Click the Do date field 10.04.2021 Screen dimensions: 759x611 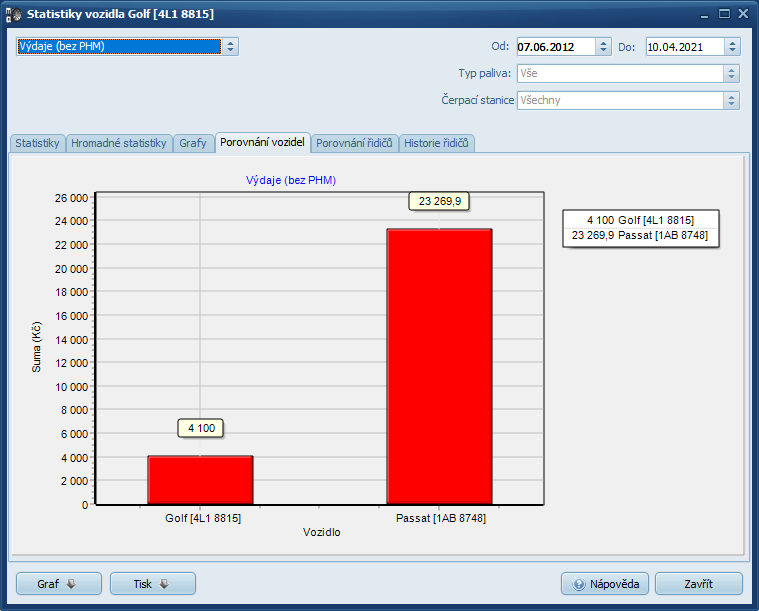point(685,47)
